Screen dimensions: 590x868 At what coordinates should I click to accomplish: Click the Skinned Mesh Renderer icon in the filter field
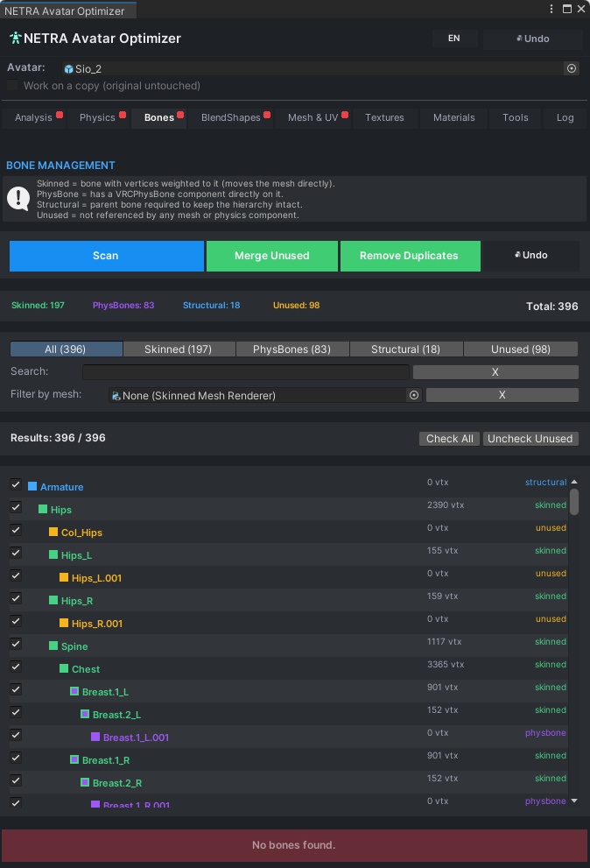114,395
